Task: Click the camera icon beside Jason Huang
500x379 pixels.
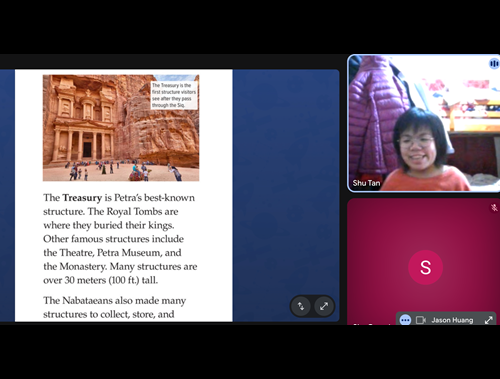Action: click(421, 320)
